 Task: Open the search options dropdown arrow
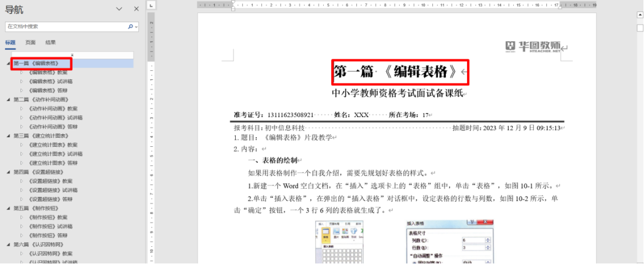click(x=136, y=27)
